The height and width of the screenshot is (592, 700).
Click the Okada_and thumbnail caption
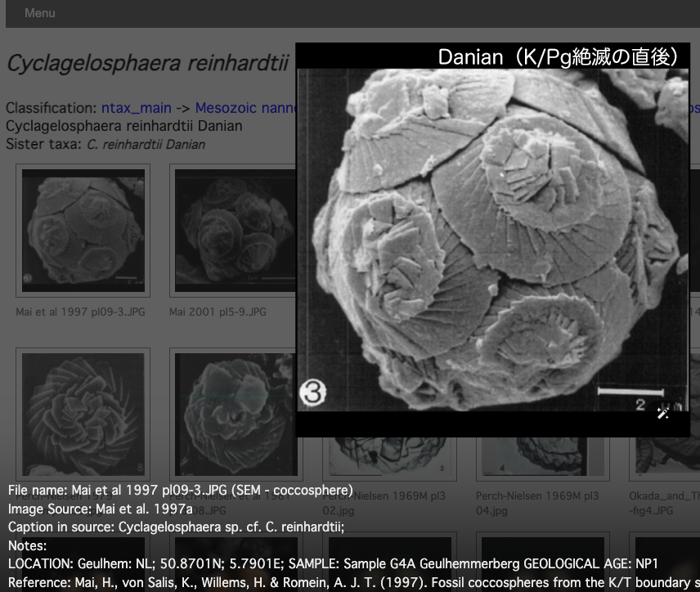(x=664, y=503)
